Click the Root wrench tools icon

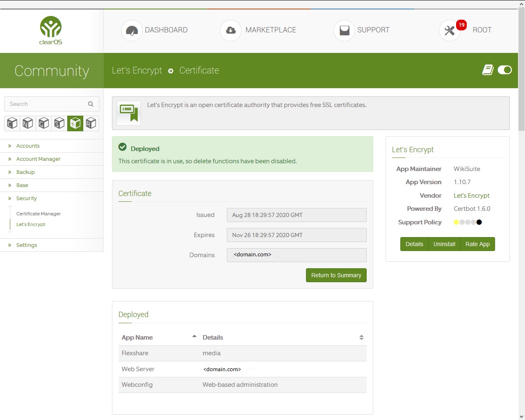point(450,30)
